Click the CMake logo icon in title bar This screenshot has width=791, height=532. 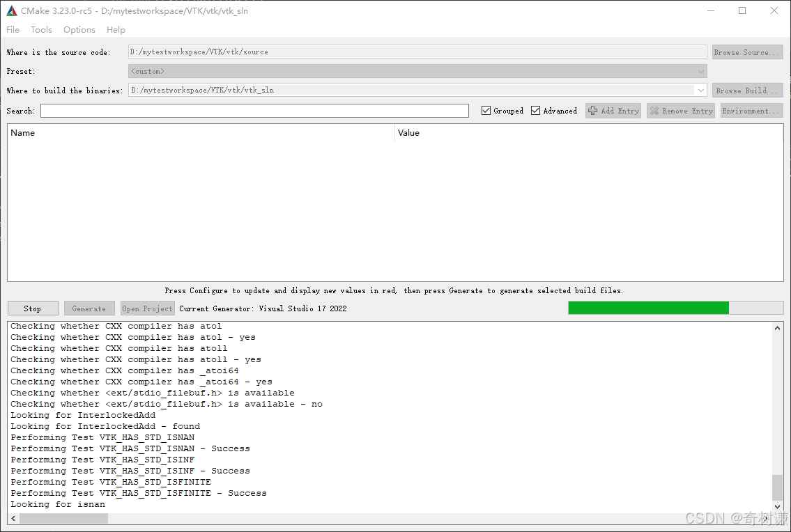point(11,10)
